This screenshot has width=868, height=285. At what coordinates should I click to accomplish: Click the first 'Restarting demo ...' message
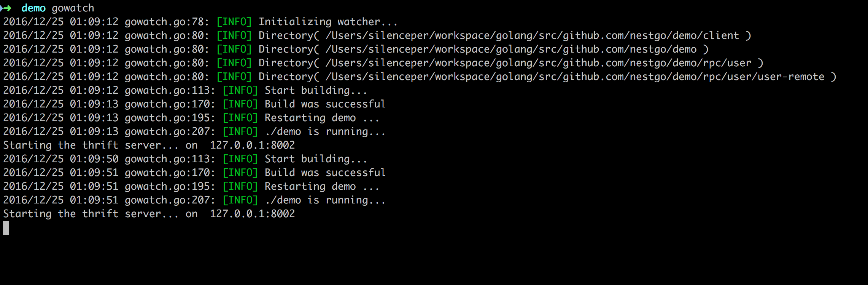[x=322, y=118]
